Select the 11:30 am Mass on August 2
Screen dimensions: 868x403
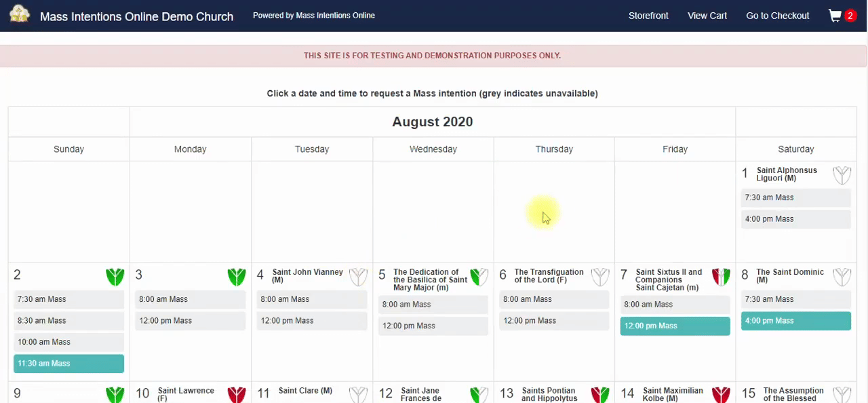pos(68,364)
